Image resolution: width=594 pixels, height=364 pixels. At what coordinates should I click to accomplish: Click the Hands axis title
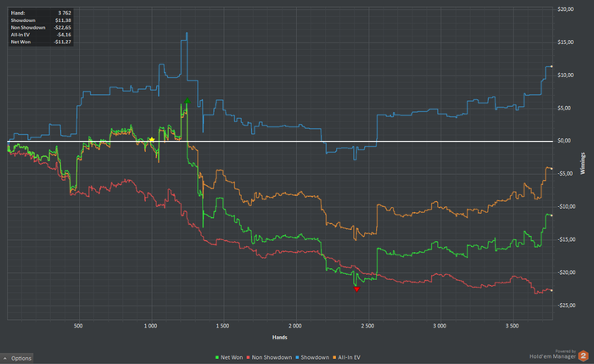(279, 337)
